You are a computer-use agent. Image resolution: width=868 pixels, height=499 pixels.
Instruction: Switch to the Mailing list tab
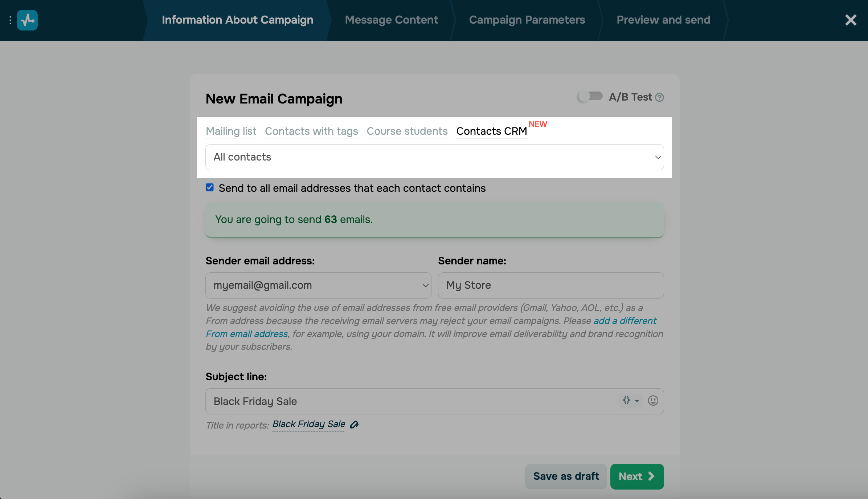coord(231,131)
